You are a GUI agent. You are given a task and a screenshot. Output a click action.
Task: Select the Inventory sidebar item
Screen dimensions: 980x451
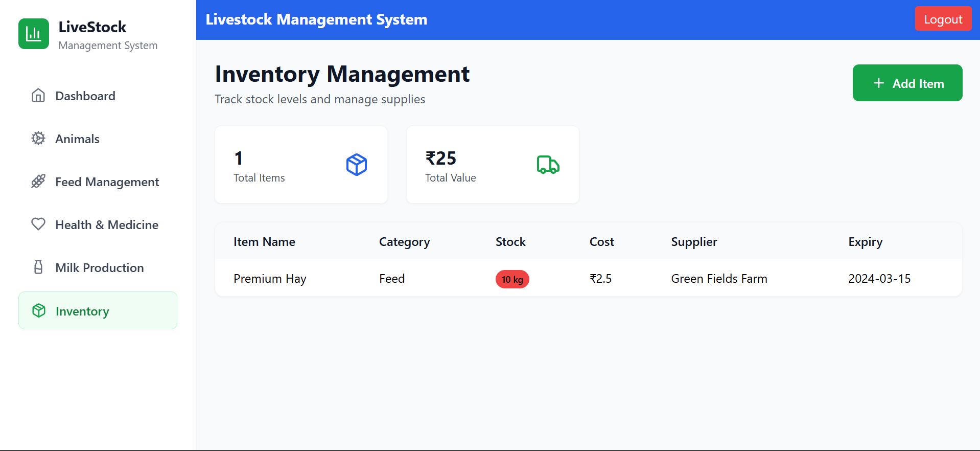(98, 310)
